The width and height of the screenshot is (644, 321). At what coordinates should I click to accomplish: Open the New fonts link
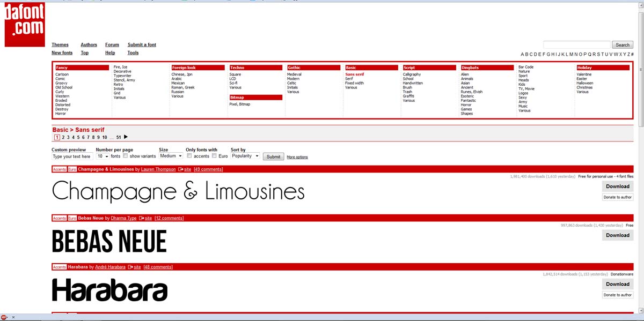62,53
